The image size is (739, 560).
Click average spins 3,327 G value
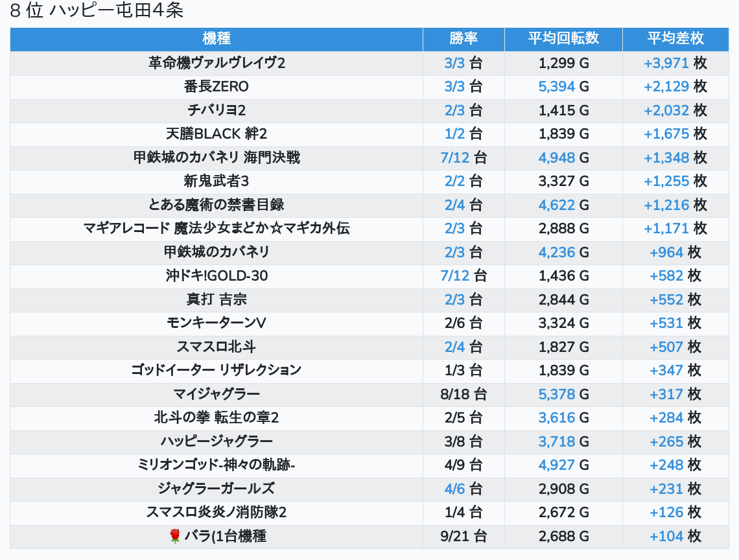click(x=564, y=181)
